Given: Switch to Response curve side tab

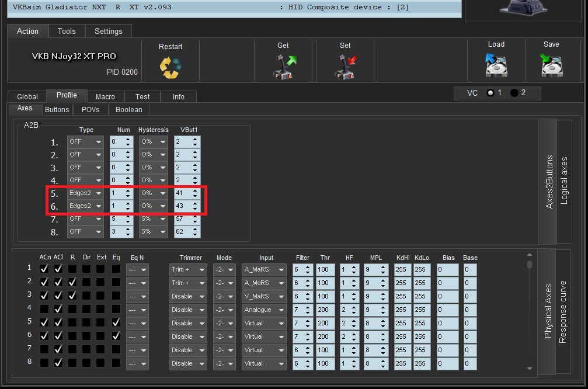Looking at the screenshot, I should point(563,311).
